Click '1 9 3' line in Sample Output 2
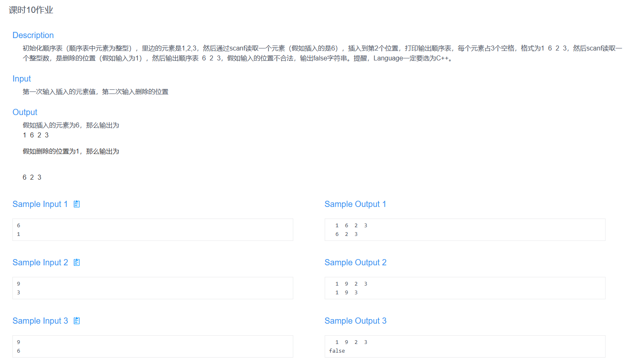The image size is (644, 363). coord(347,293)
